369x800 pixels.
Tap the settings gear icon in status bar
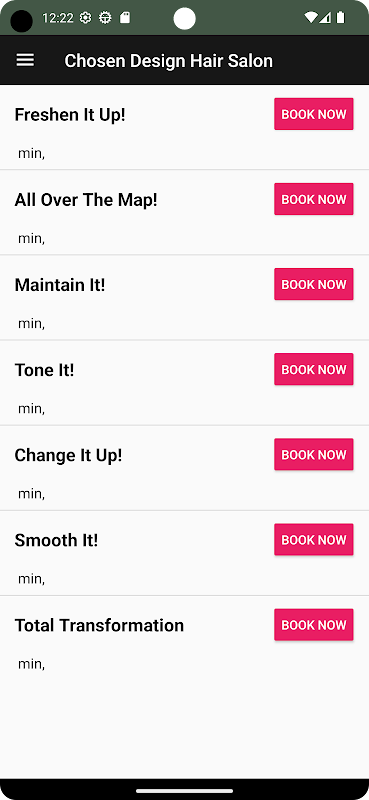(x=86, y=18)
